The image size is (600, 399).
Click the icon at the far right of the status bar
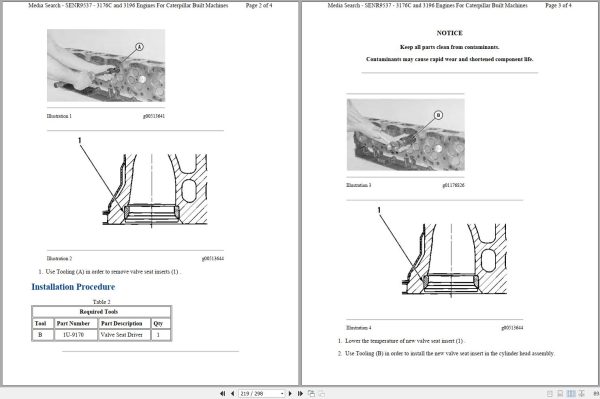coord(596,393)
